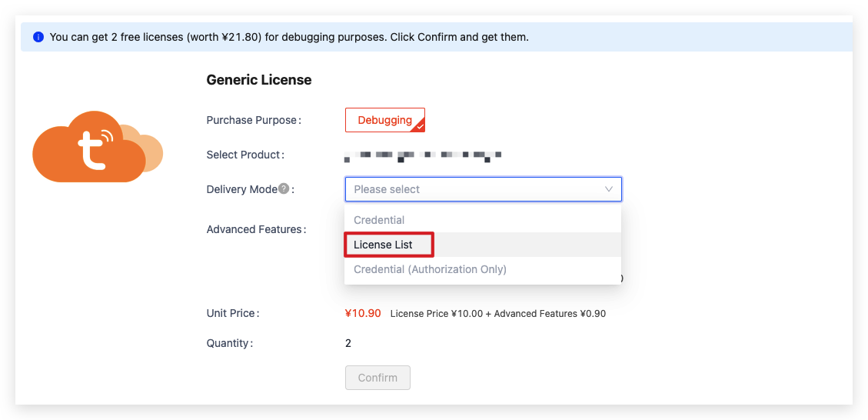This screenshot has width=868, height=420.
Task: Click the red ¥10.90 unit price
Action: coord(363,313)
